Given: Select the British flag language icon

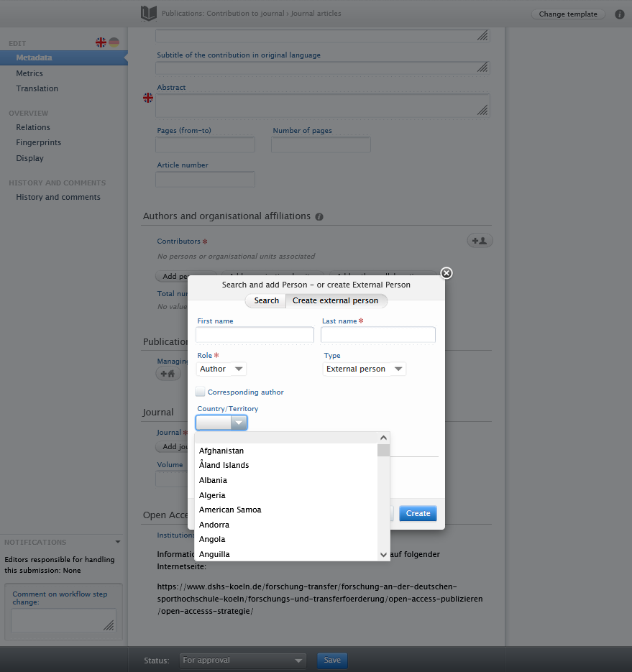Looking at the screenshot, I should [101, 42].
